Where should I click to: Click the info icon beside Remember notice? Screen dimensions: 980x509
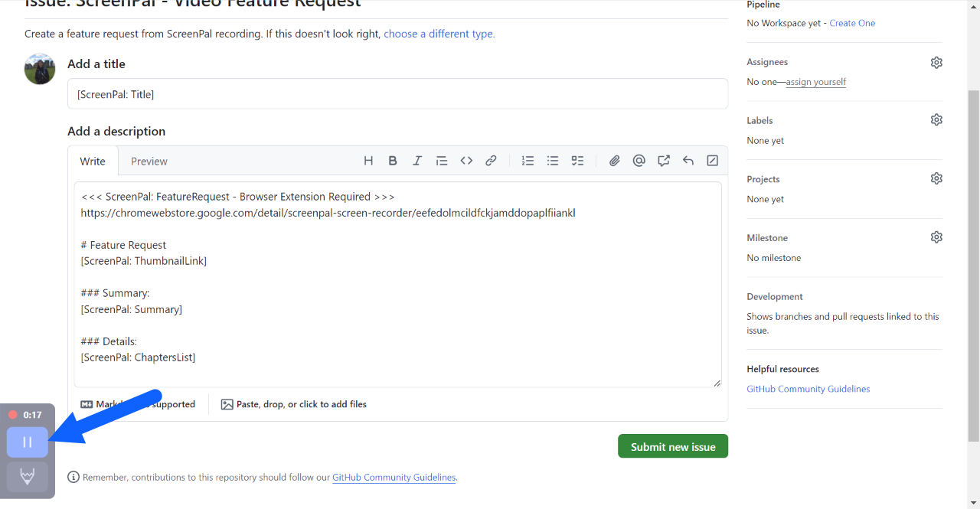(73, 477)
